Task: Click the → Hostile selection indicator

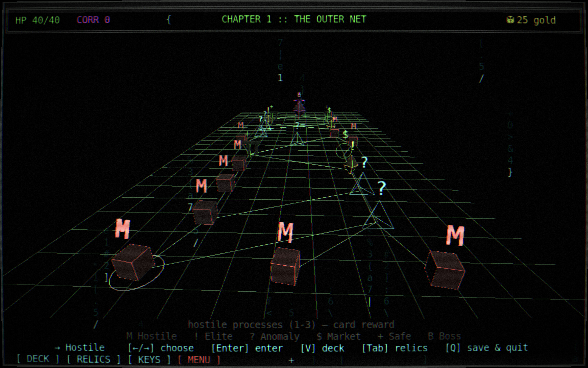Action: point(79,347)
